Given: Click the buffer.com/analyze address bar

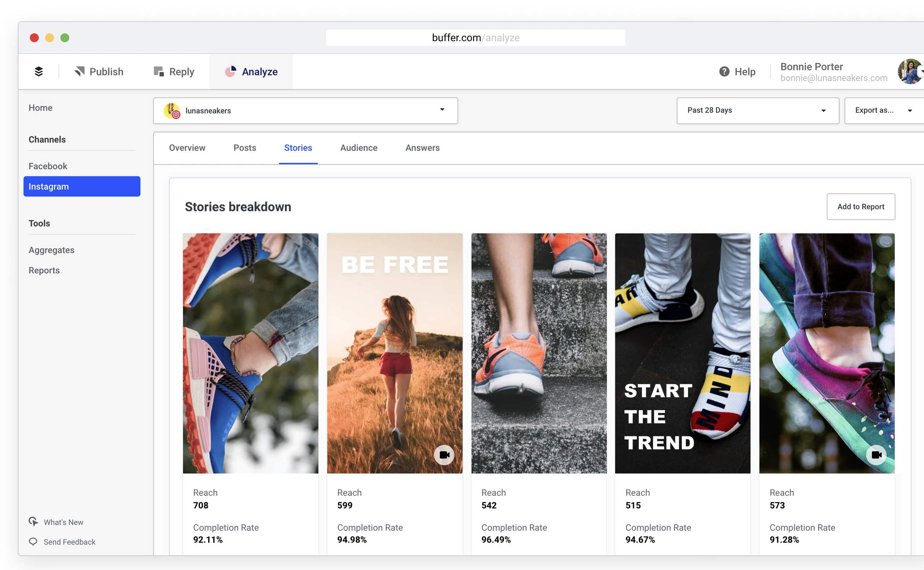Looking at the screenshot, I should click(x=475, y=38).
